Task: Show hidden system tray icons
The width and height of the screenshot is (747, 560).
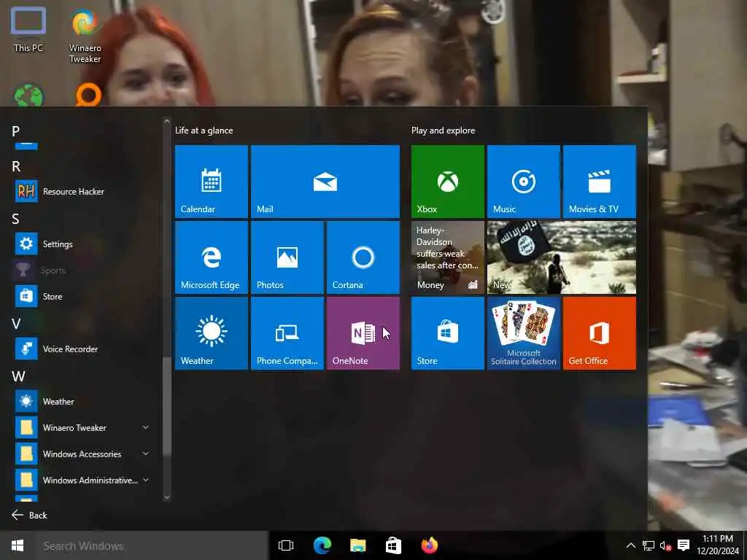Action: pyautogui.click(x=631, y=545)
